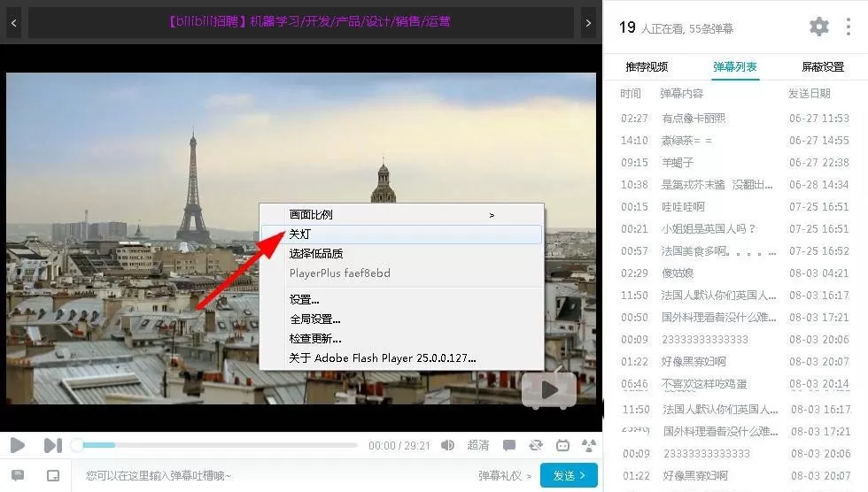Image resolution: width=868 pixels, height=492 pixels.
Task: Open the three-dot more options menu
Action: (849, 26)
